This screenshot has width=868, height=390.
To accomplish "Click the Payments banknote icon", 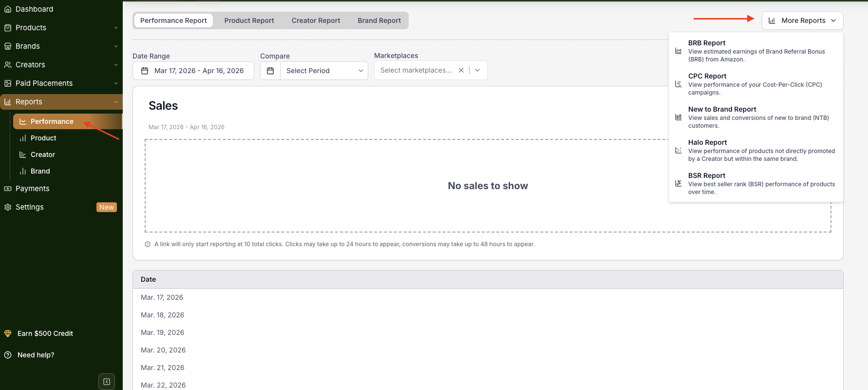I will [x=8, y=189].
